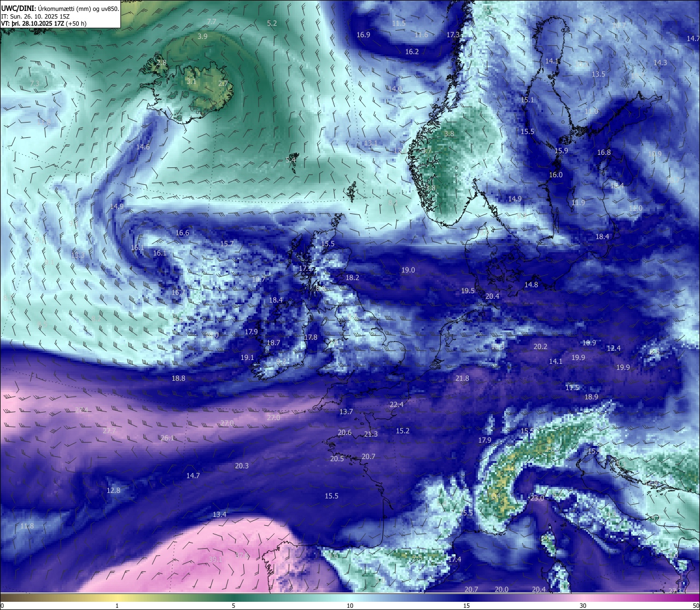Click the 13.7 value label
The image size is (700, 610).
tap(346, 411)
